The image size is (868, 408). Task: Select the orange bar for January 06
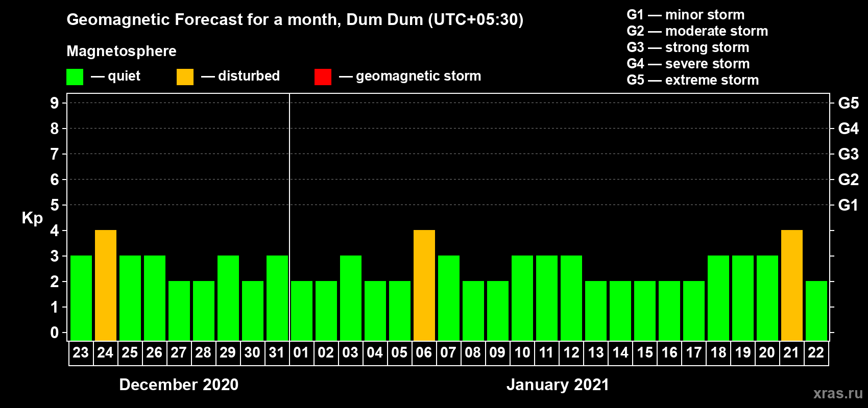pos(424,285)
